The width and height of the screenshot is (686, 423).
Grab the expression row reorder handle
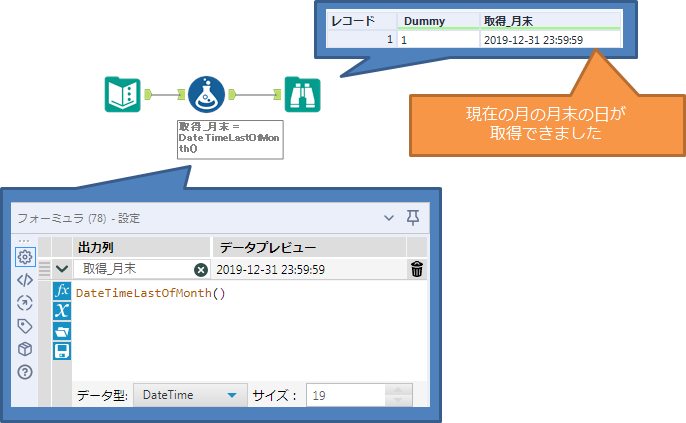45,269
